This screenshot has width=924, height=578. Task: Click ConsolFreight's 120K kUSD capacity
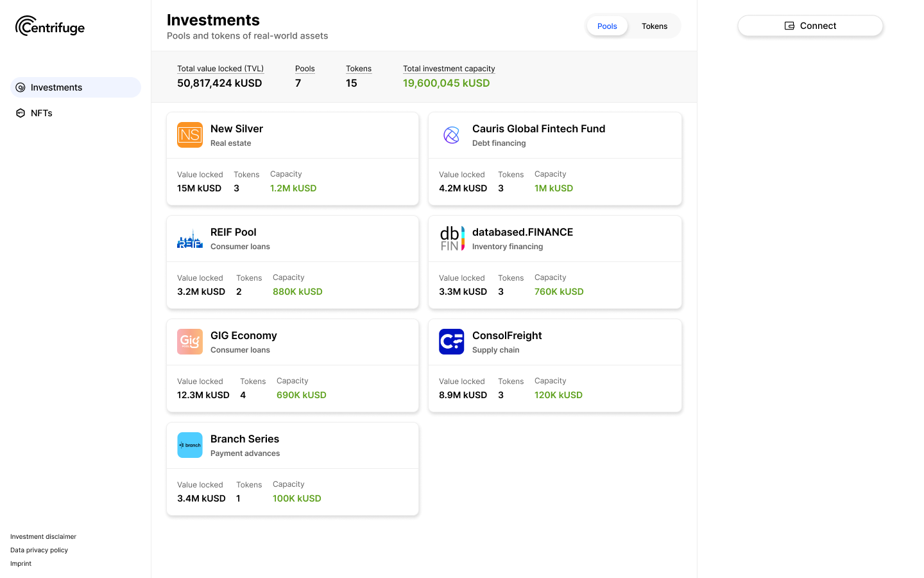558,395
